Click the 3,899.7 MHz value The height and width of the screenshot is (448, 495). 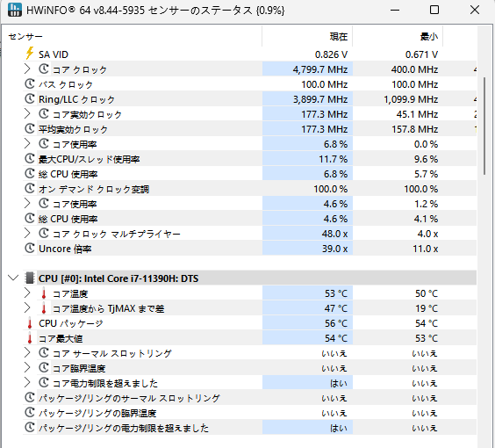pyautogui.click(x=320, y=99)
